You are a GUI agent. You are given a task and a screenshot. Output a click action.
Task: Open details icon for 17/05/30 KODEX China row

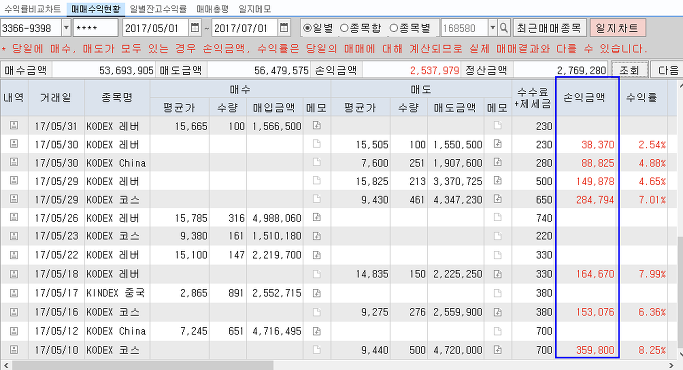14,162
